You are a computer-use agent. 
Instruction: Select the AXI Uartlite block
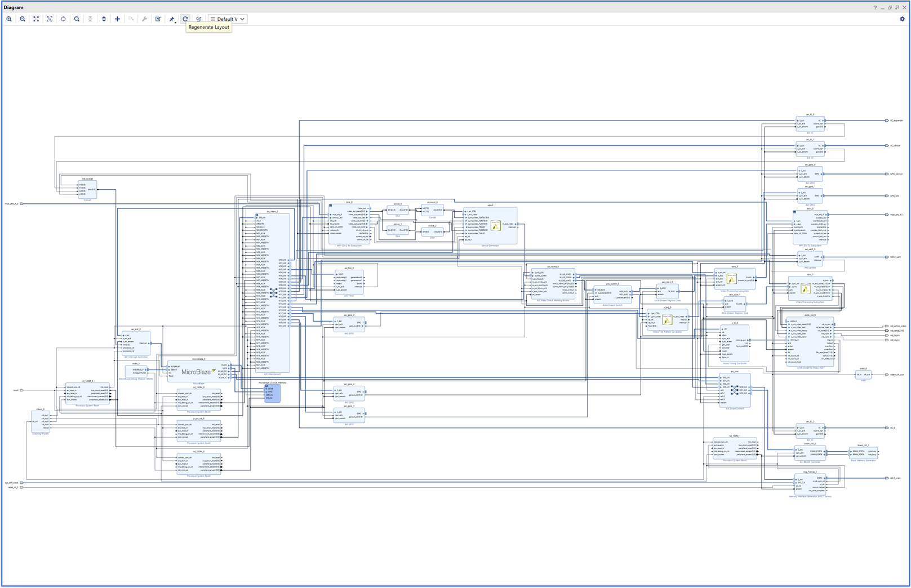pyautogui.click(x=810, y=258)
